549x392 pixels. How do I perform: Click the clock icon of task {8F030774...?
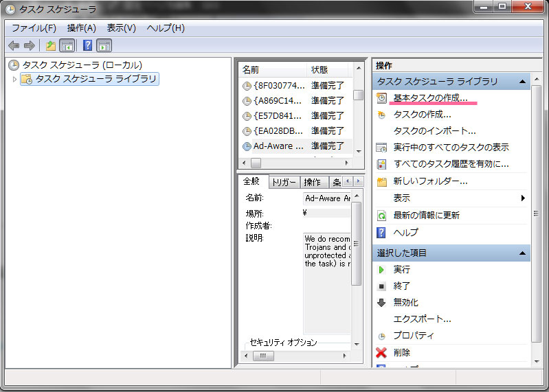247,86
